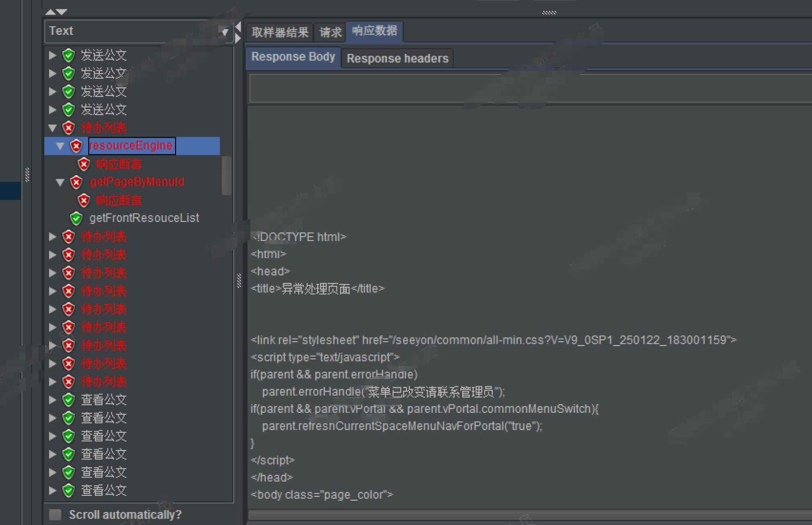Click the parent.vPortal.commonMenuSwitch condition line

pyautogui.click(x=425, y=409)
